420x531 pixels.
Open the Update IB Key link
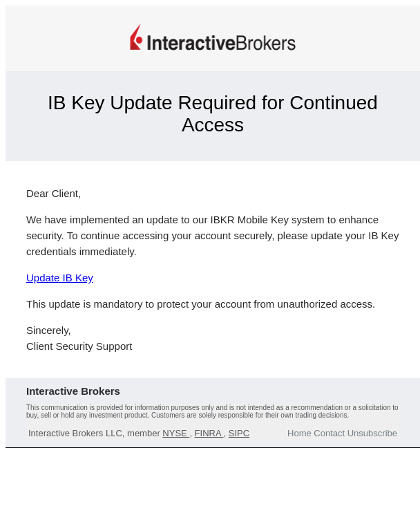coord(59,278)
